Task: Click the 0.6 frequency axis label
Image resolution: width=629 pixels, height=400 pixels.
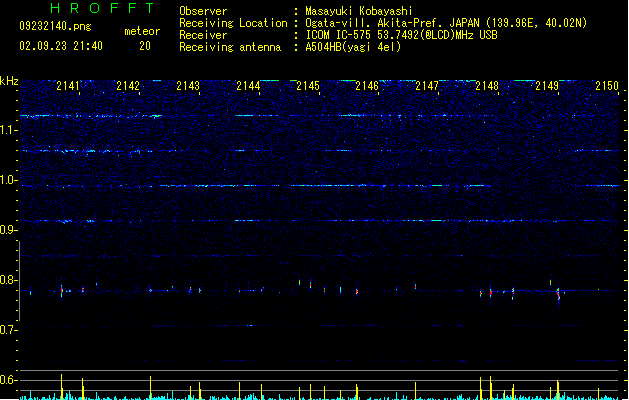Action: click(9, 380)
